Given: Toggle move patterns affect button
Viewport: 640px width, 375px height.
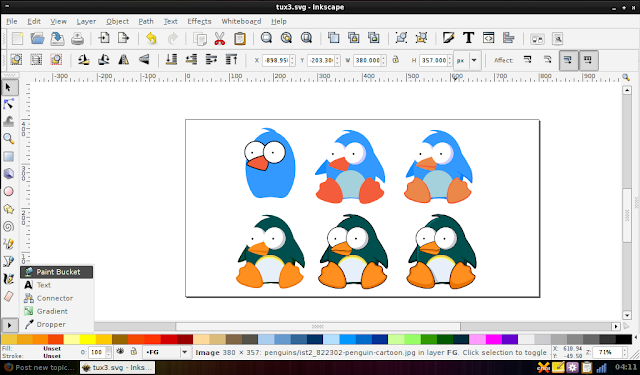Looking at the screenshot, I should (588, 60).
